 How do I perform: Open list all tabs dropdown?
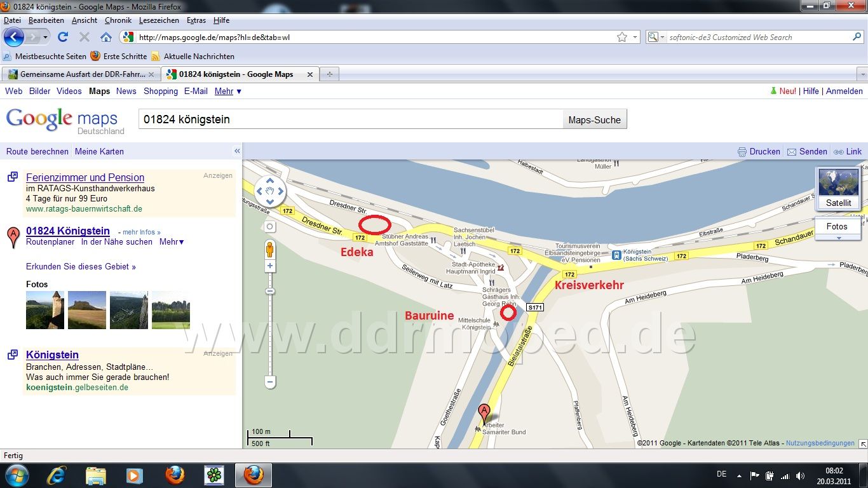862,74
